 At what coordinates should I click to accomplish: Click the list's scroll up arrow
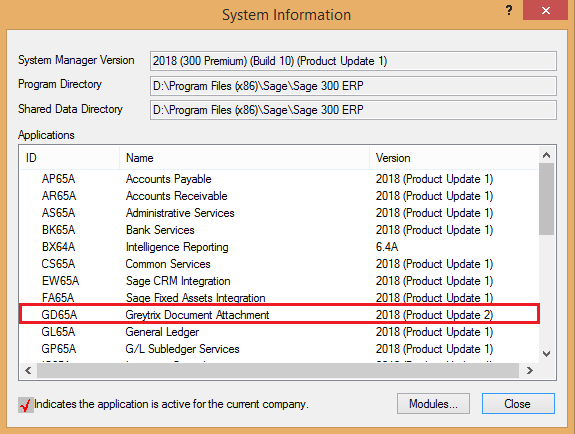pyautogui.click(x=546, y=155)
